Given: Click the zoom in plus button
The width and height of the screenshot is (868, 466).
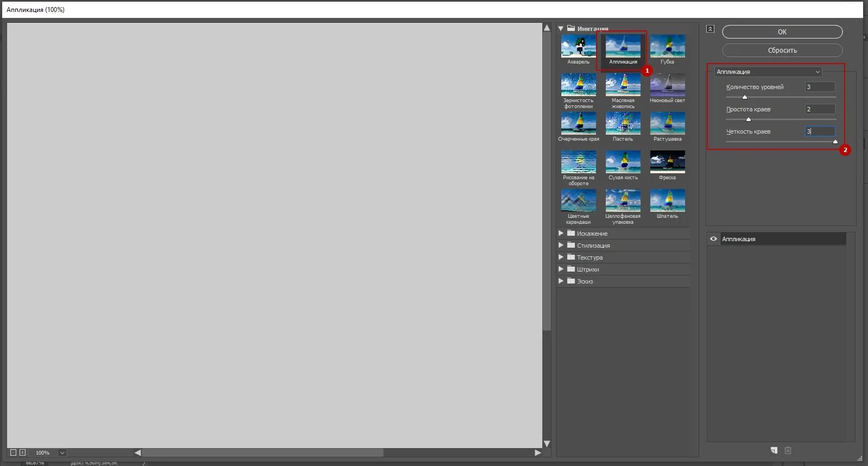Looking at the screenshot, I should [22, 452].
